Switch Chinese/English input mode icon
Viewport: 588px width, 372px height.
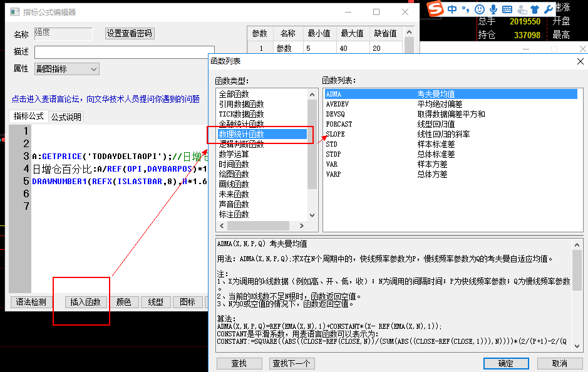coord(453,9)
